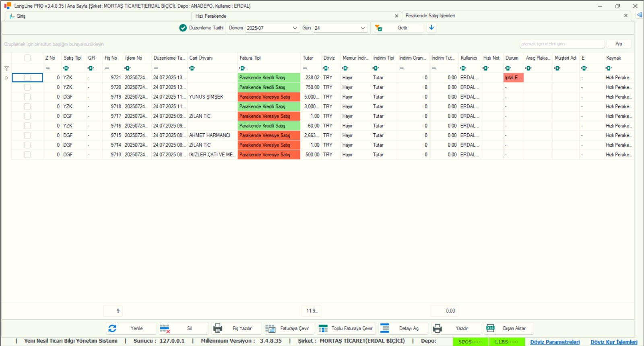Screen dimensions: 644x346
Task: Toggle the select-all header checkbox
Action: (27, 58)
